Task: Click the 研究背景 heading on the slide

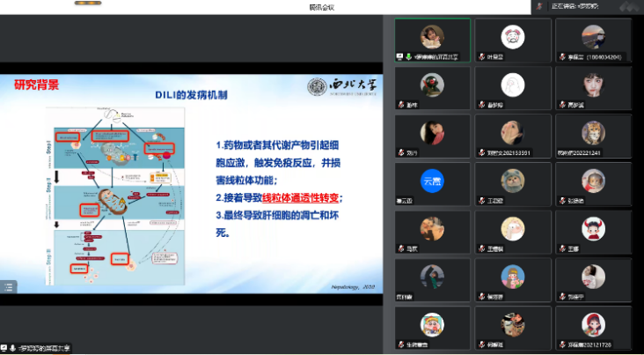Action: tap(37, 85)
